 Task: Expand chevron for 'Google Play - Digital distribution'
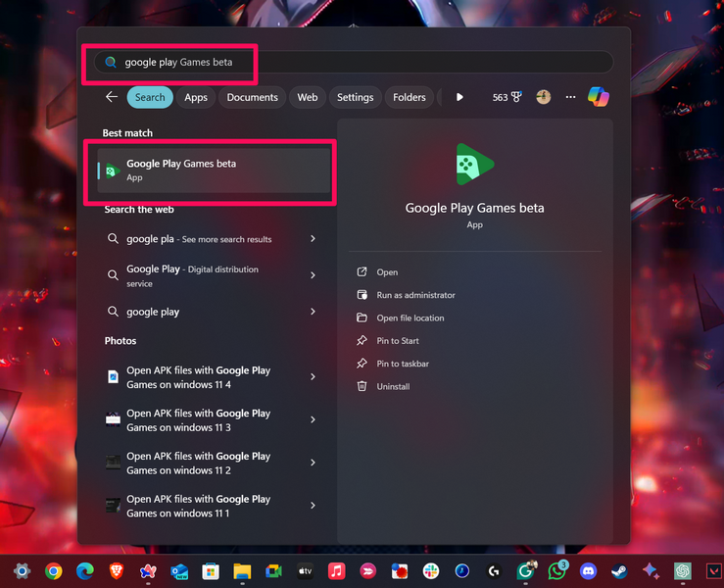(x=313, y=275)
